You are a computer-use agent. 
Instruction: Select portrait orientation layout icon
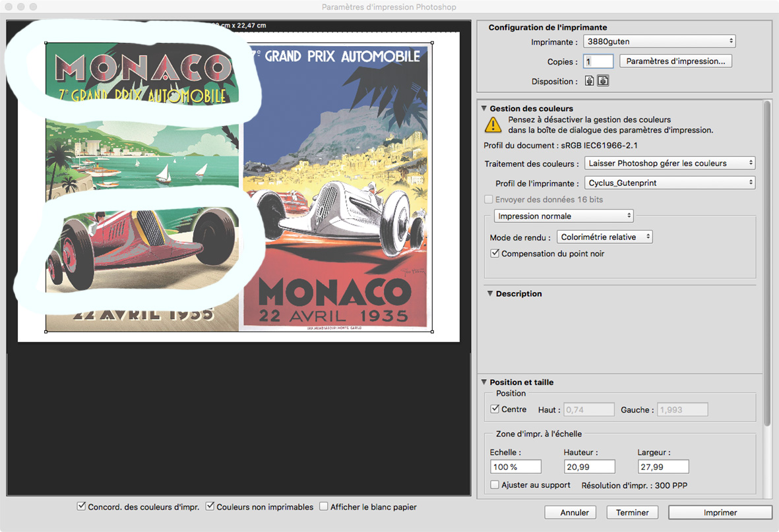(589, 81)
